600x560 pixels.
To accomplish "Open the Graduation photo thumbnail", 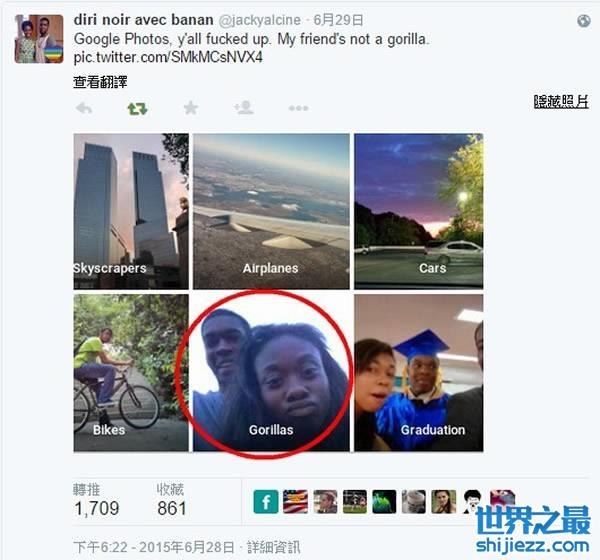I will pyautogui.click(x=419, y=373).
